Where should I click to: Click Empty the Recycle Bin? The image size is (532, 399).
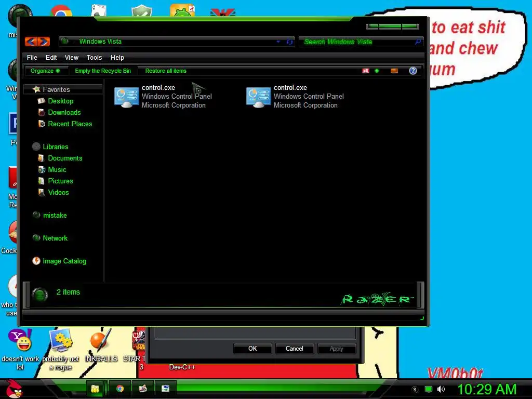pyautogui.click(x=103, y=71)
